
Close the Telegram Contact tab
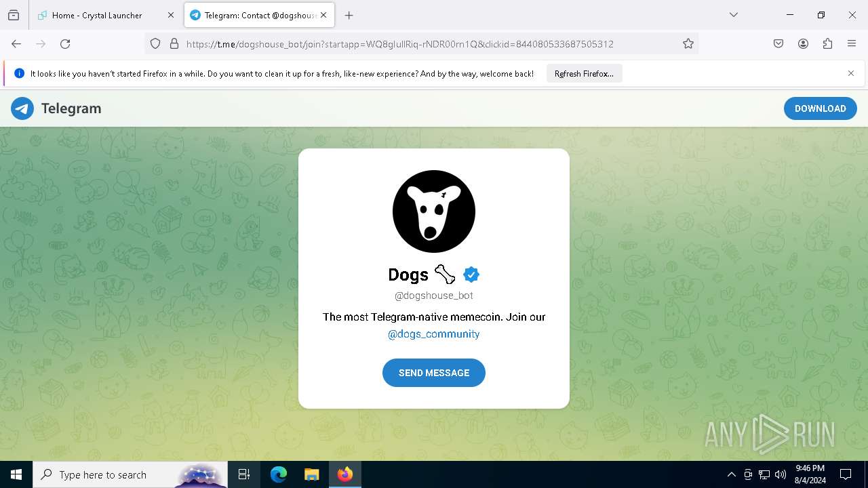(323, 15)
